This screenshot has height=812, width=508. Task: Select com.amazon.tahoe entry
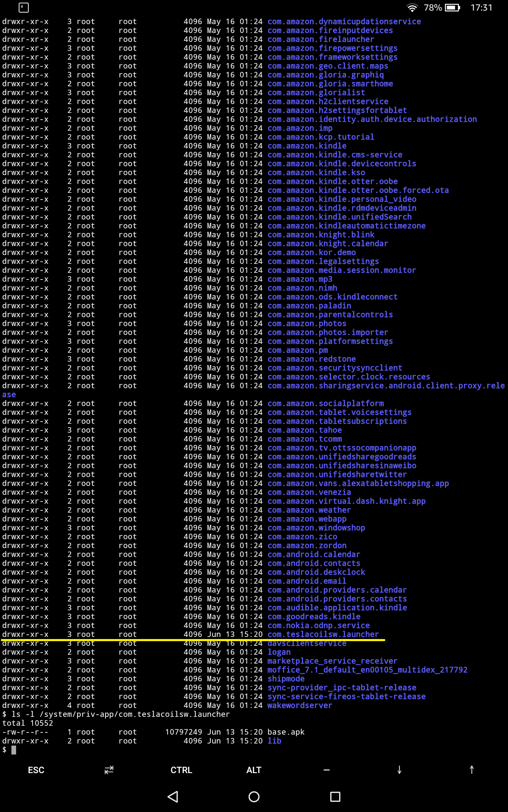coord(304,430)
